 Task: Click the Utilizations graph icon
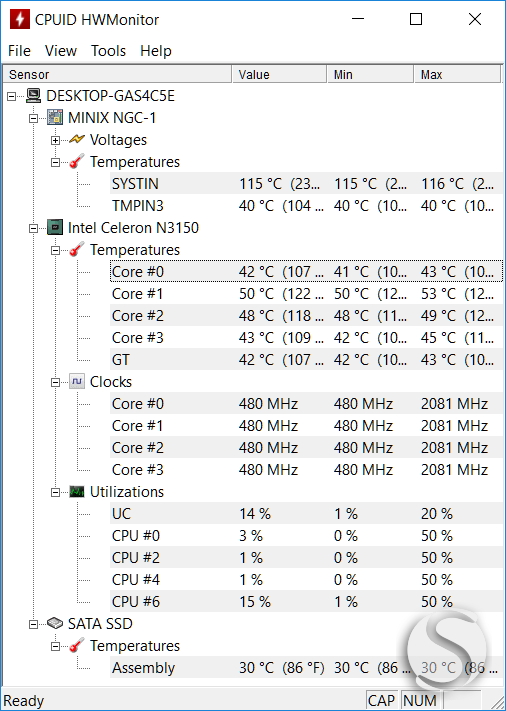[77, 492]
